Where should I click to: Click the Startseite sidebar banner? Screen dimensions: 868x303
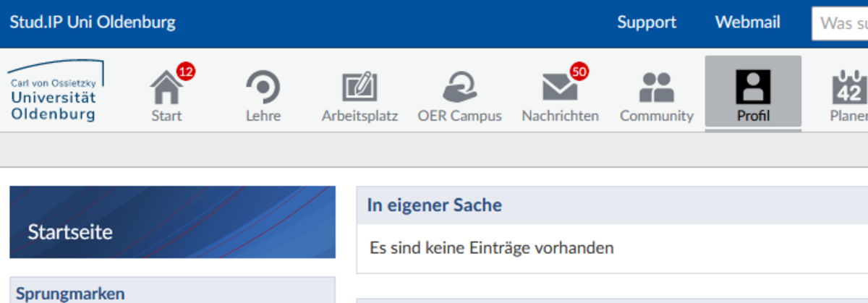coord(172,222)
